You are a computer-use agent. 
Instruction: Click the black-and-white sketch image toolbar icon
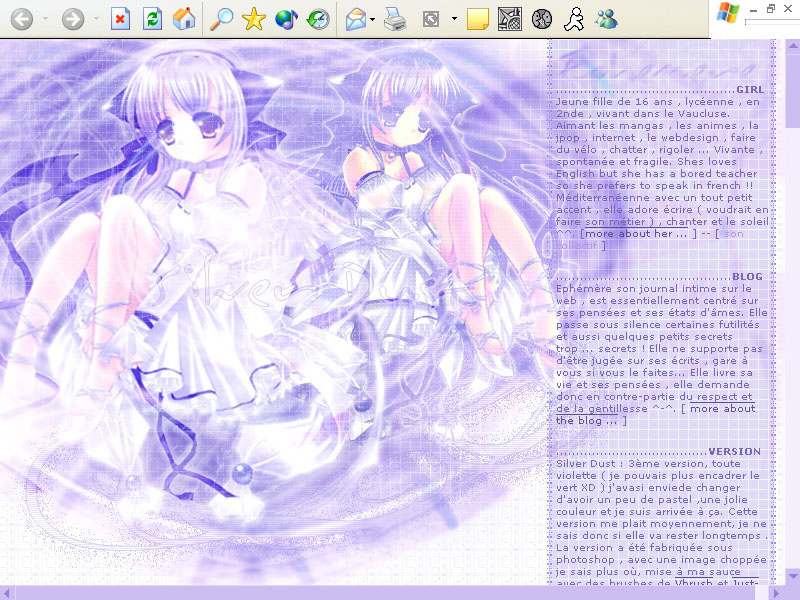pos(510,19)
